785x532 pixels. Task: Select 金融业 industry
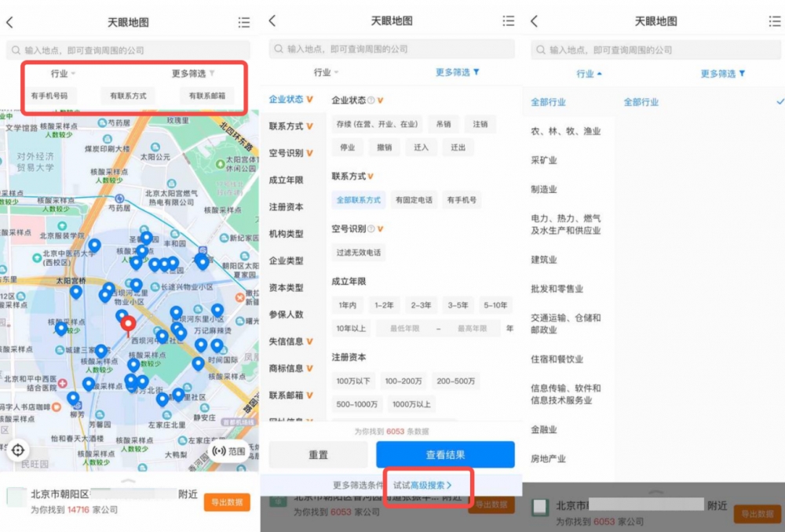(x=544, y=429)
